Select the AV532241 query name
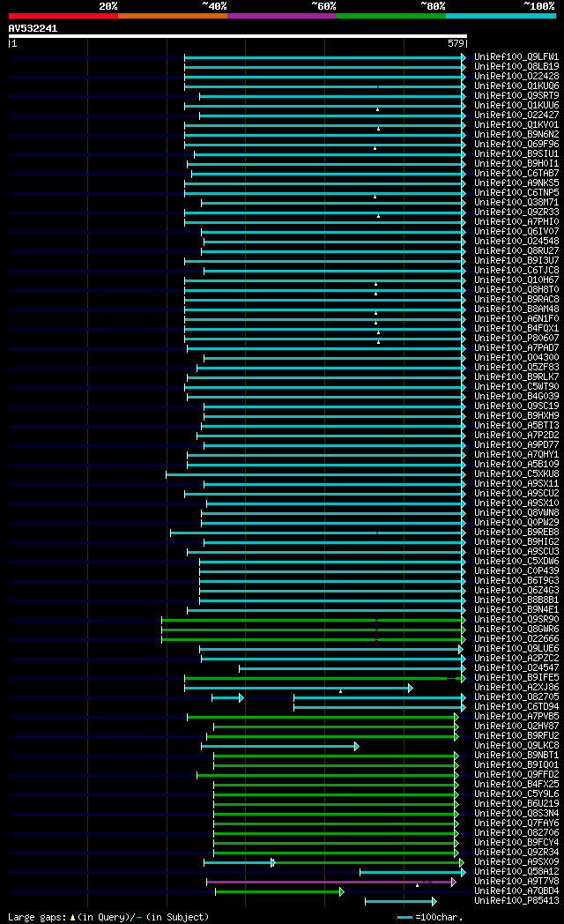 tap(33, 28)
